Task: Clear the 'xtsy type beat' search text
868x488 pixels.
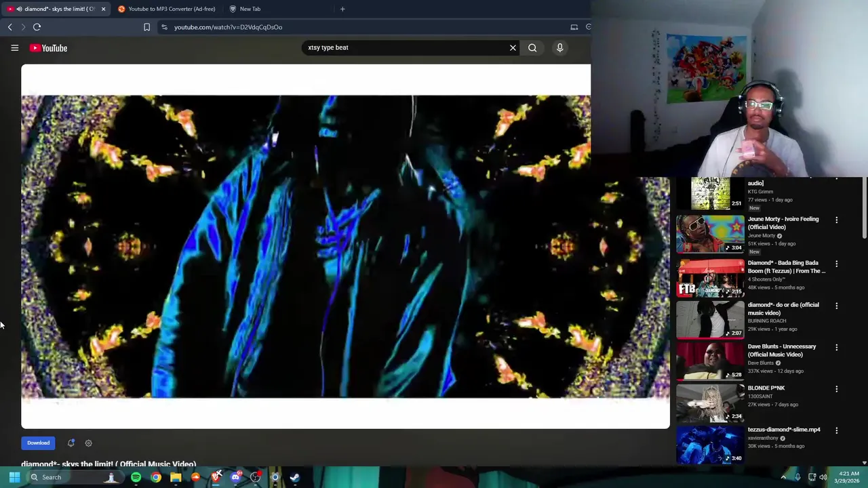Action: point(513,47)
